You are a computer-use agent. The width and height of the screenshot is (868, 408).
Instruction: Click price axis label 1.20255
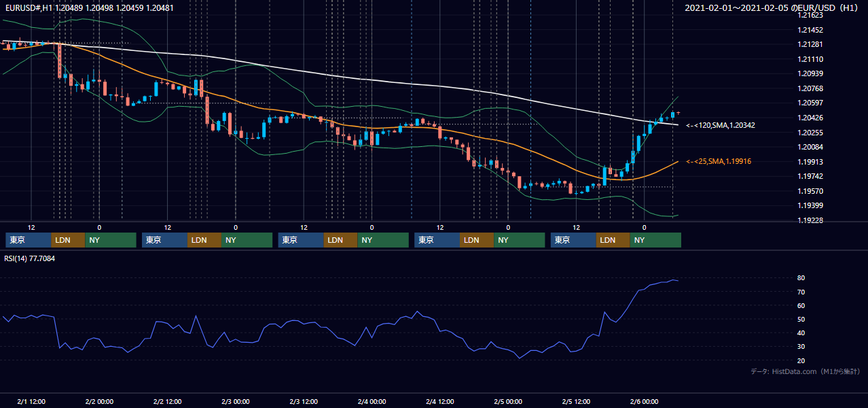(x=810, y=133)
